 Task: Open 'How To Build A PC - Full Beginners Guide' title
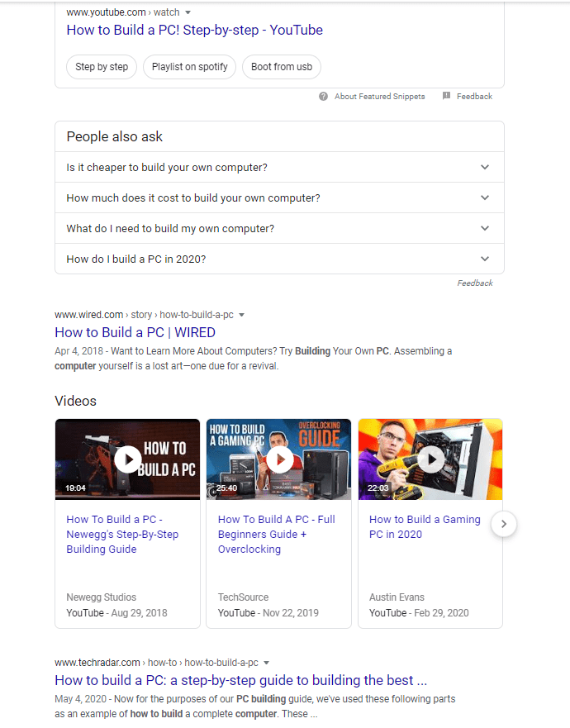click(x=277, y=535)
